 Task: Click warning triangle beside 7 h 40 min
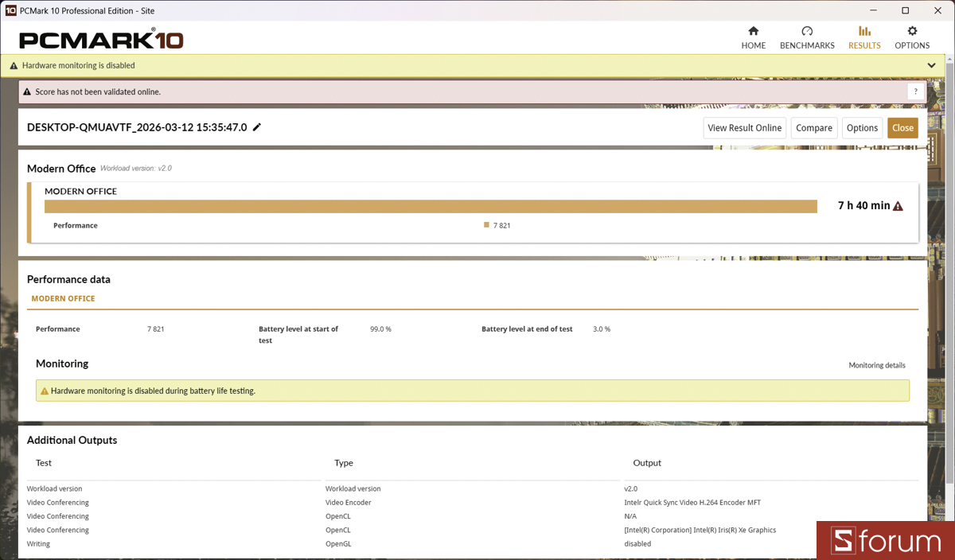pyautogui.click(x=898, y=206)
